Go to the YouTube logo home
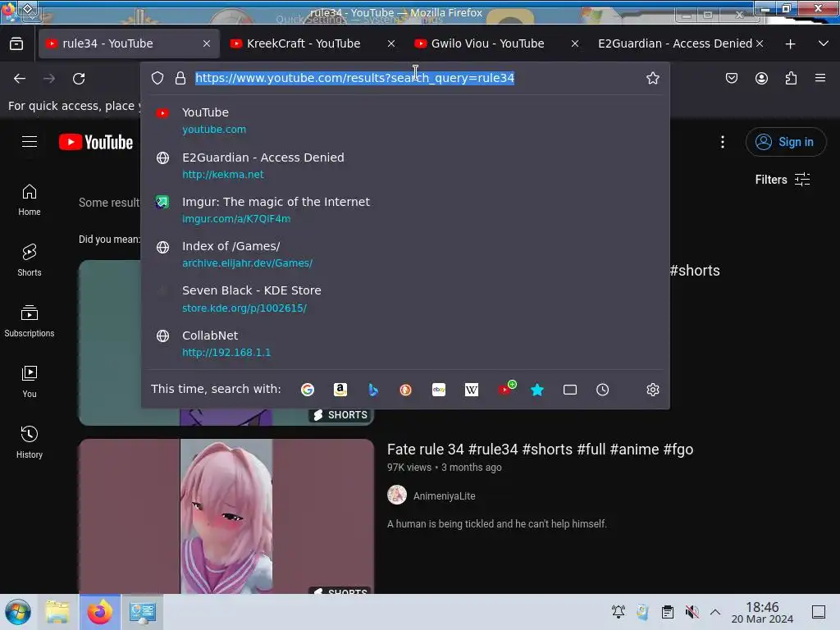This screenshot has width=840, height=630. point(96,142)
